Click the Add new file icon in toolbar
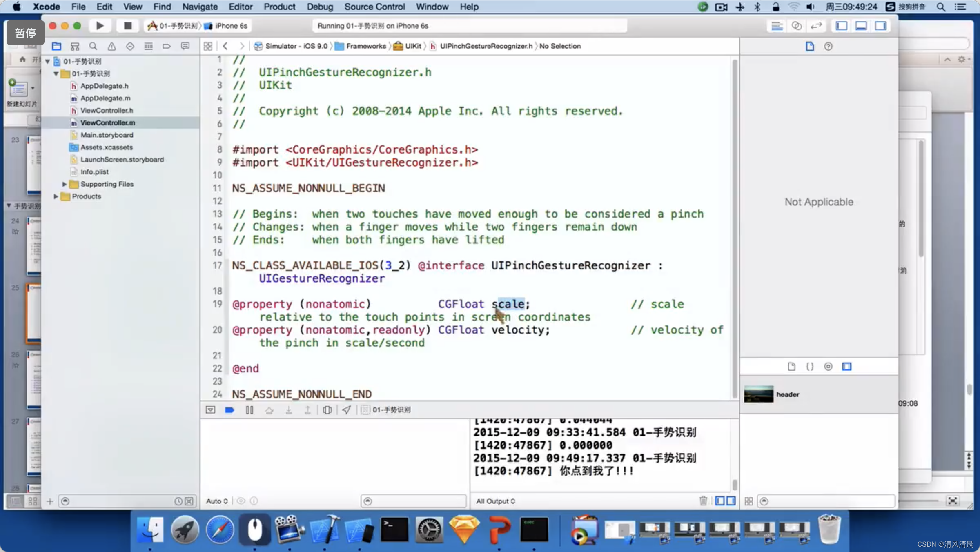Screen dimensions: 980x552 click(x=50, y=501)
